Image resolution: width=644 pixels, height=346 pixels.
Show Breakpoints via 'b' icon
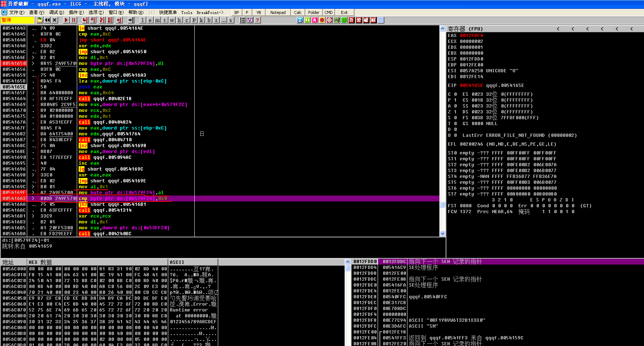[x=209, y=20]
